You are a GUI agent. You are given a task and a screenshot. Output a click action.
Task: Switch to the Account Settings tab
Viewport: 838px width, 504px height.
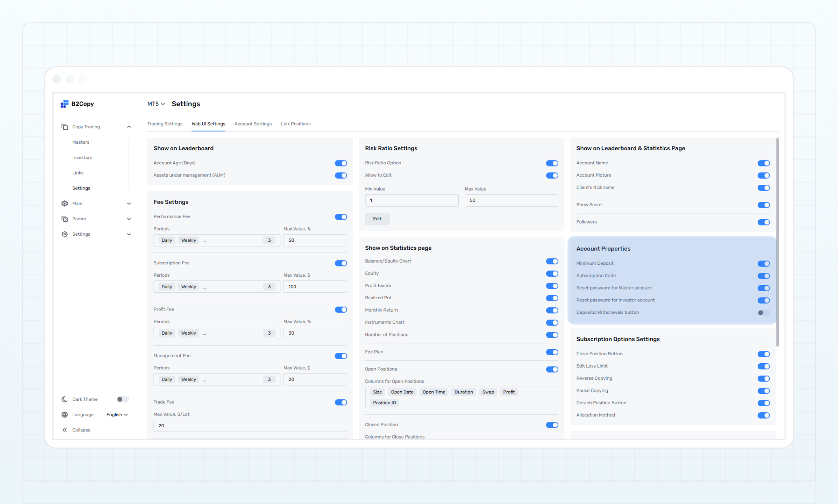(x=253, y=124)
